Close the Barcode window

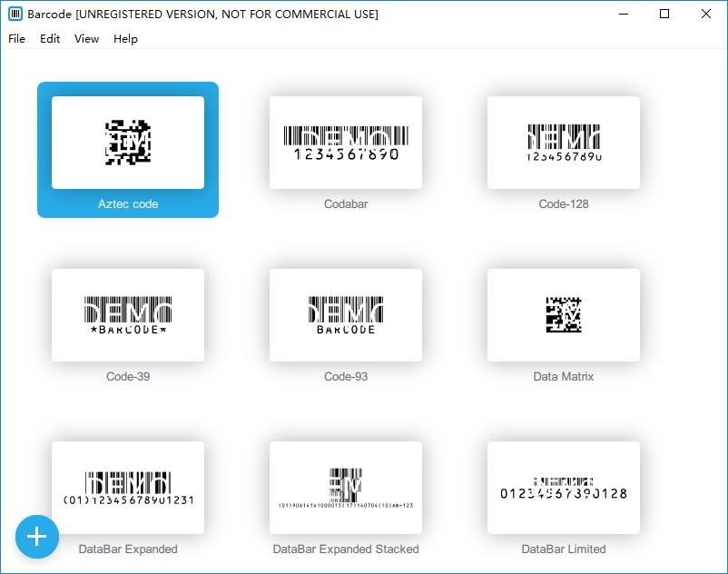pos(705,14)
